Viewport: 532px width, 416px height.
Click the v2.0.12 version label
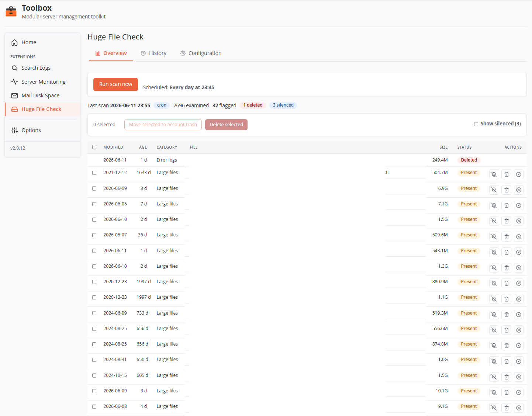(x=18, y=148)
